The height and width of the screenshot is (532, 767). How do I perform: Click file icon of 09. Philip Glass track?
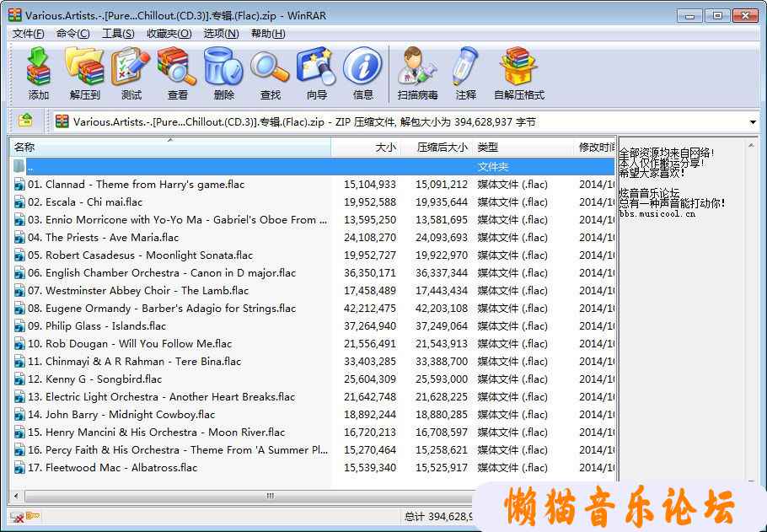(19, 326)
